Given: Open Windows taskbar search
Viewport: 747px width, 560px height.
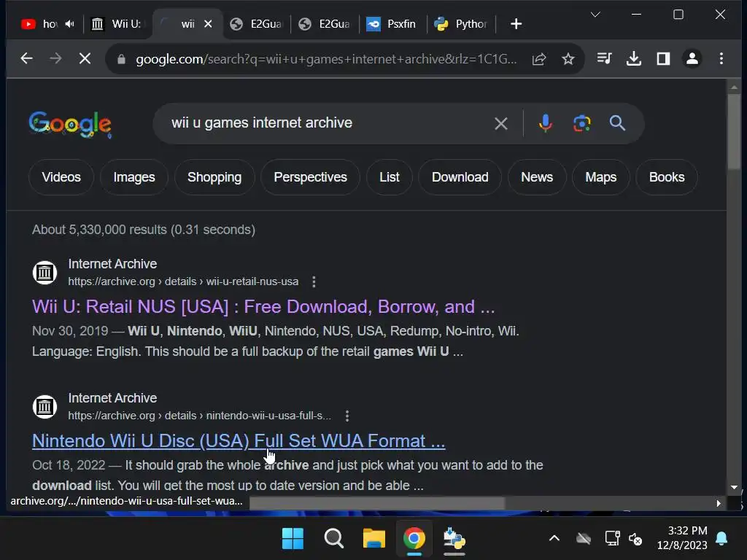Looking at the screenshot, I should coord(333,539).
